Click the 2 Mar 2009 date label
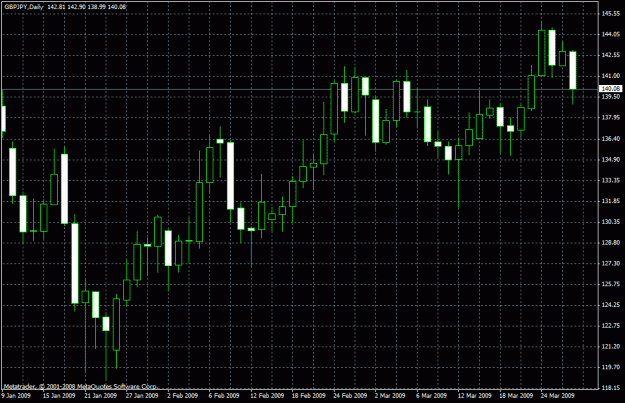The image size is (625, 403). pyautogui.click(x=390, y=396)
